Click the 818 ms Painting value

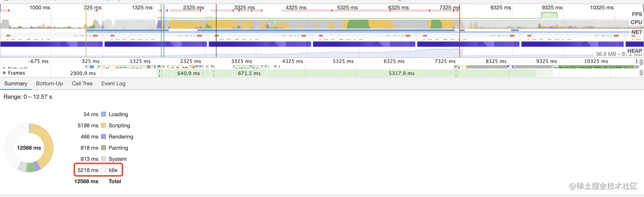[x=89, y=148]
